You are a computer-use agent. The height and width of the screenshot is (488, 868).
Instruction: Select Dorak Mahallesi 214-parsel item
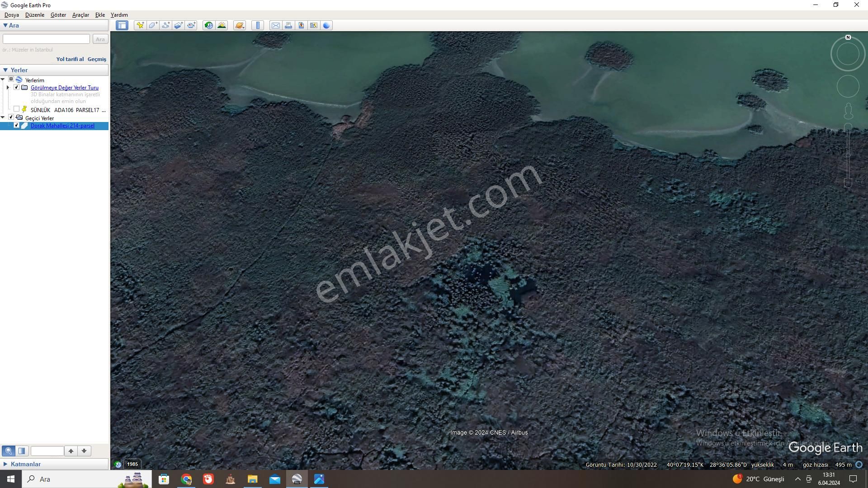click(62, 126)
